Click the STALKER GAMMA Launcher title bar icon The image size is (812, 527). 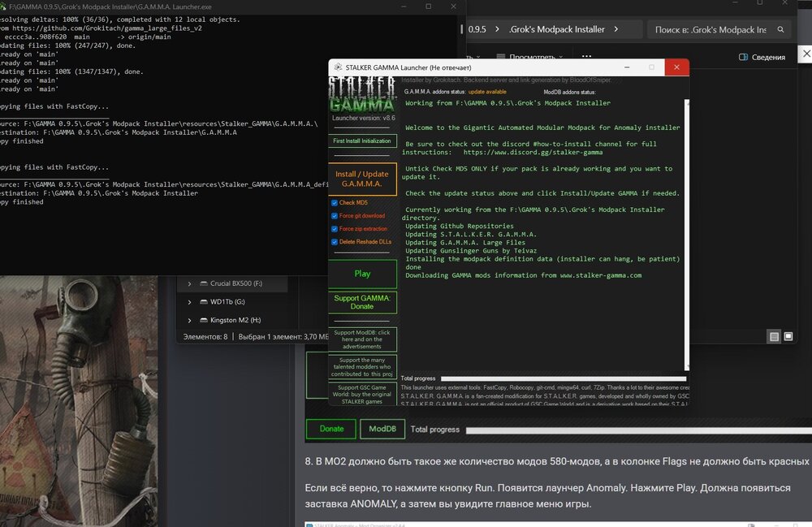pyautogui.click(x=338, y=67)
